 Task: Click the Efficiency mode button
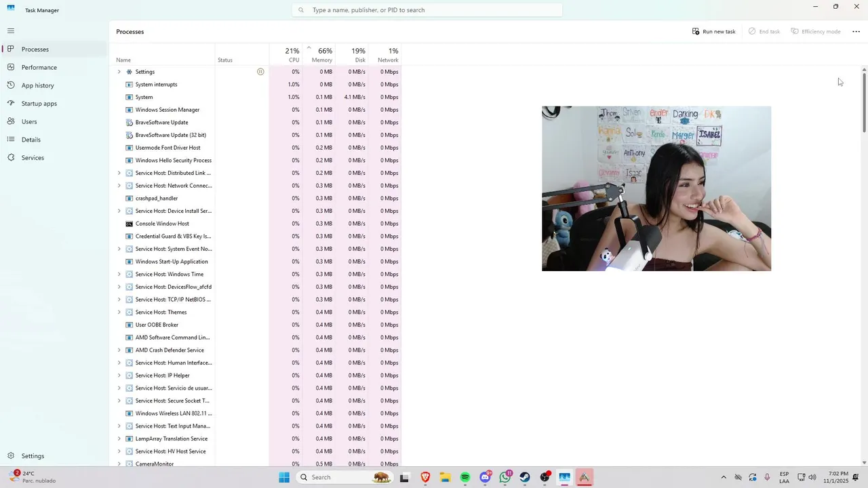pyautogui.click(x=816, y=32)
